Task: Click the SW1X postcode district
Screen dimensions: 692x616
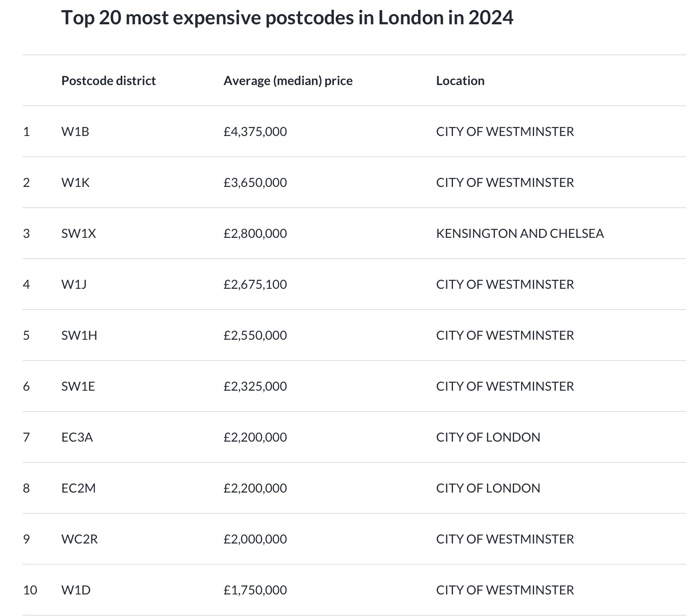Action: (79, 234)
